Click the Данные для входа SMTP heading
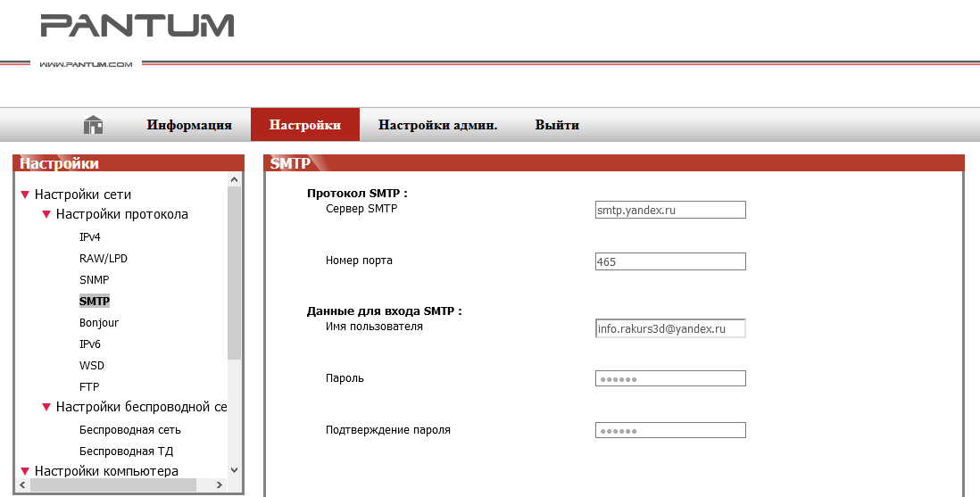980x497 pixels. pos(385,311)
